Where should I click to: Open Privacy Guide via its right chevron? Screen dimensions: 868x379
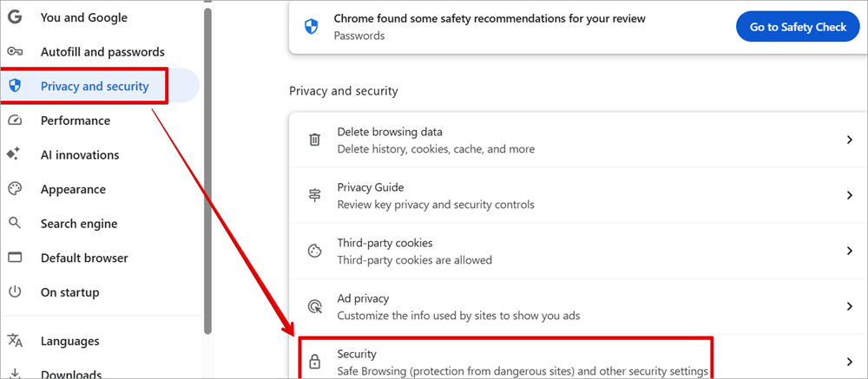pyautogui.click(x=850, y=195)
